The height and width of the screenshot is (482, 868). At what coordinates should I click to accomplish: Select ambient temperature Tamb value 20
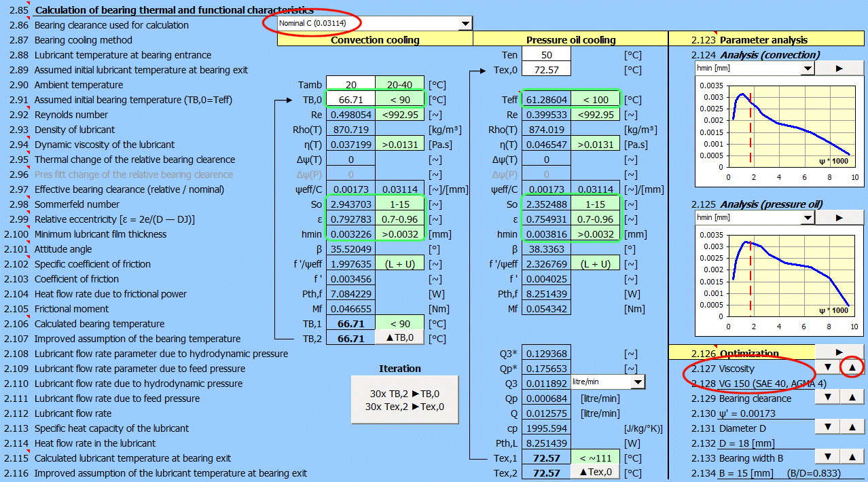(x=350, y=84)
